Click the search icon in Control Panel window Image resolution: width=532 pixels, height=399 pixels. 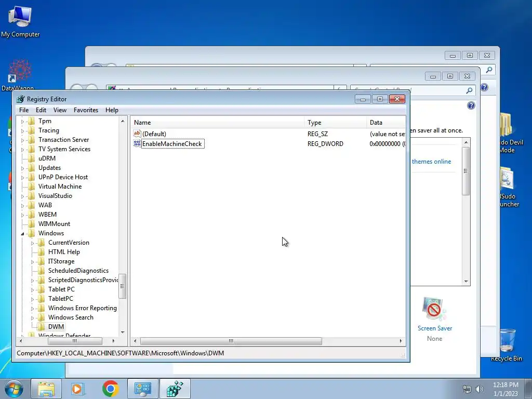tap(469, 90)
